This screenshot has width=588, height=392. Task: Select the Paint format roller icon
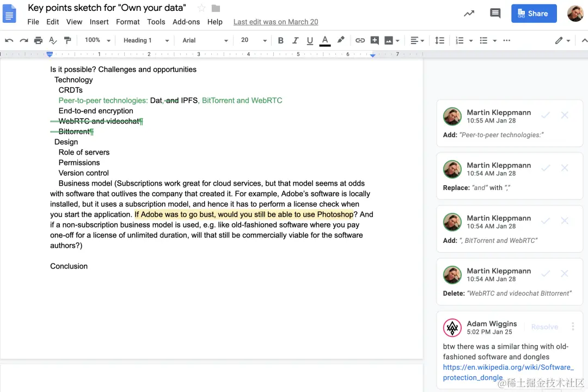pyautogui.click(x=68, y=40)
